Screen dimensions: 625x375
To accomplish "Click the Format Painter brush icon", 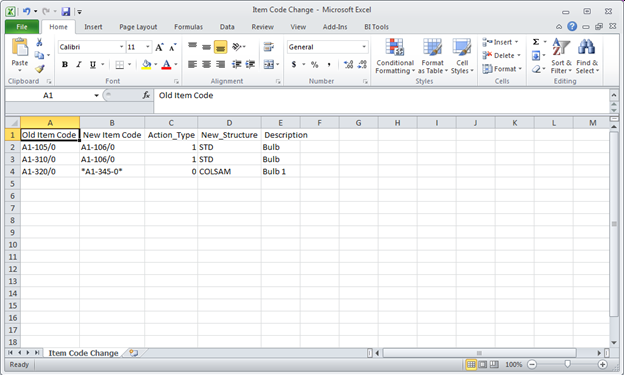I will pos(39,69).
